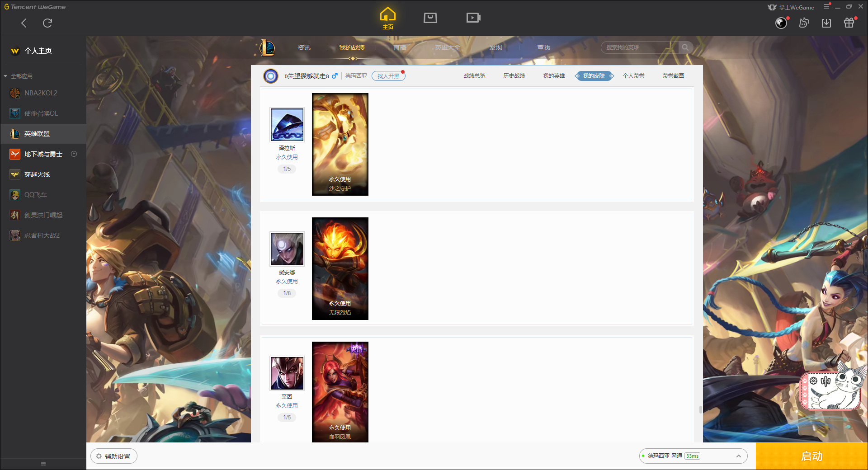The height and width of the screenshot is (470, 868).
Task: Click the search magnifier button
Action: coord(685,47)
